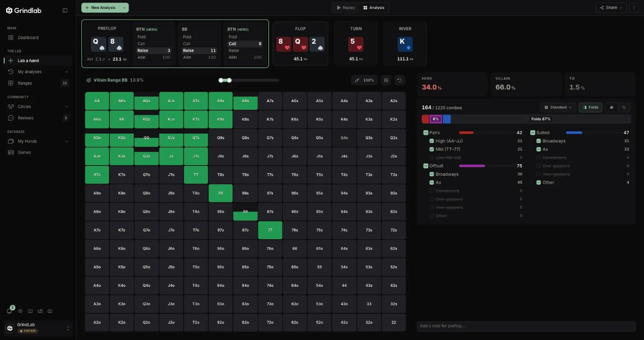Select BB Allin 100 action
Screen dimensions: 644x340
[199, 57]
